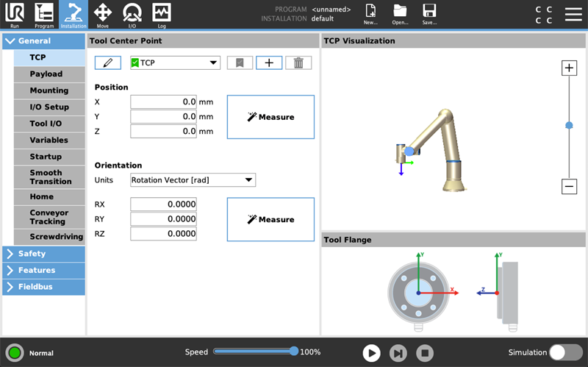The height and width of the screenshot is (367, 588).
Task: Select Payload in the General menu
Action: [46, 74]
